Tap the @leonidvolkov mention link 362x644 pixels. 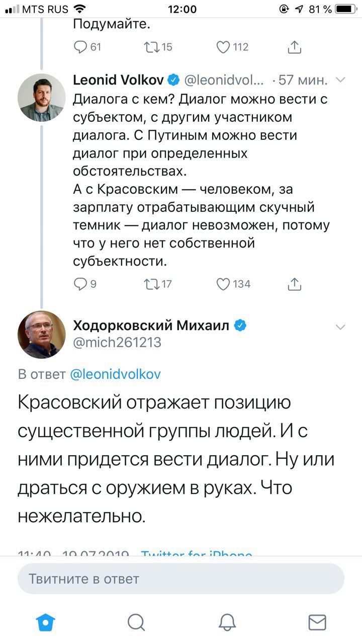click(x=115, y=374)
